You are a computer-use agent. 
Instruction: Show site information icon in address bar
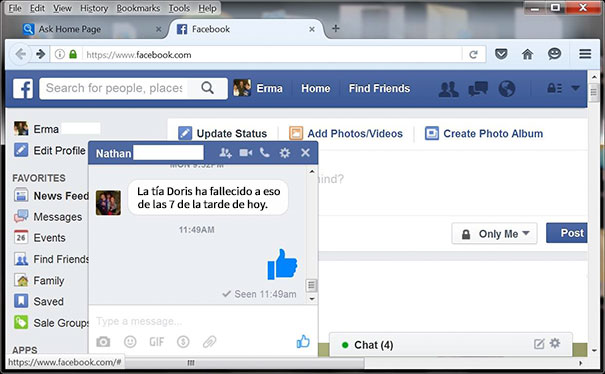[x=59, y=54]
